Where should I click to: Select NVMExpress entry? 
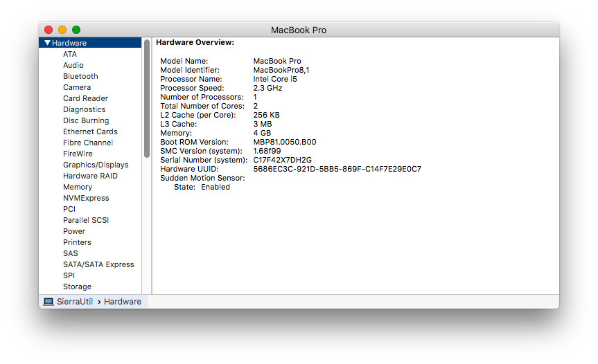[86, 198]
